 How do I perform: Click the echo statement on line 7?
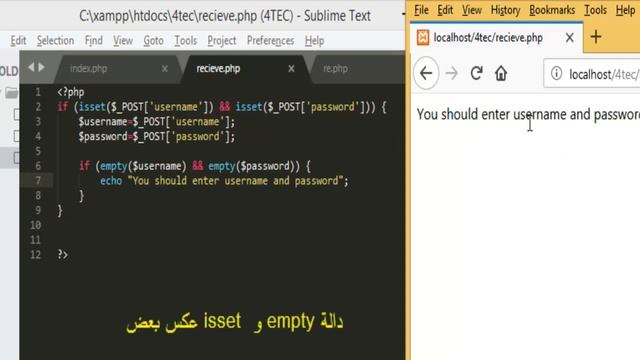(x=224, y=181)
